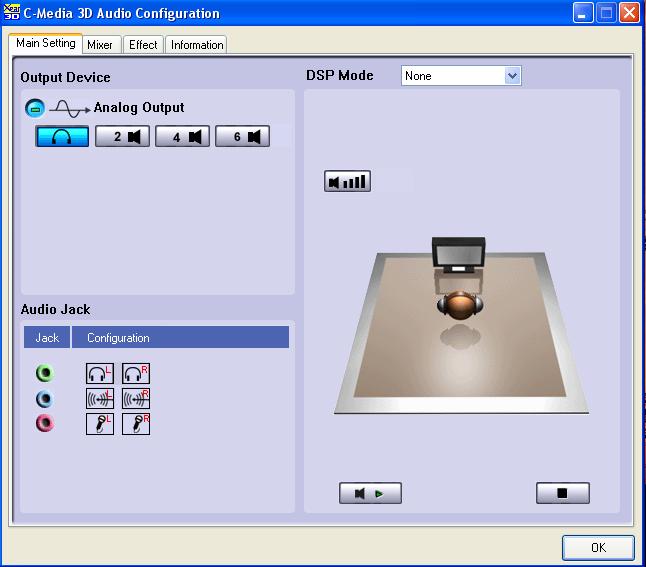Screen dimensions: 646x567
Task: Choose the 2-speaker output button
Action: pos(122,136)
